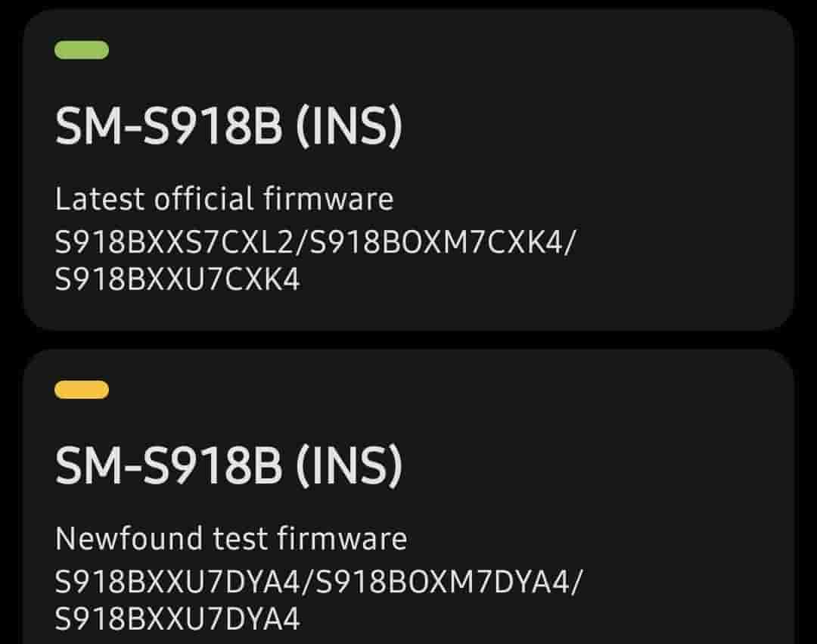Click the word "official" in the firmware label

(203, 200)
